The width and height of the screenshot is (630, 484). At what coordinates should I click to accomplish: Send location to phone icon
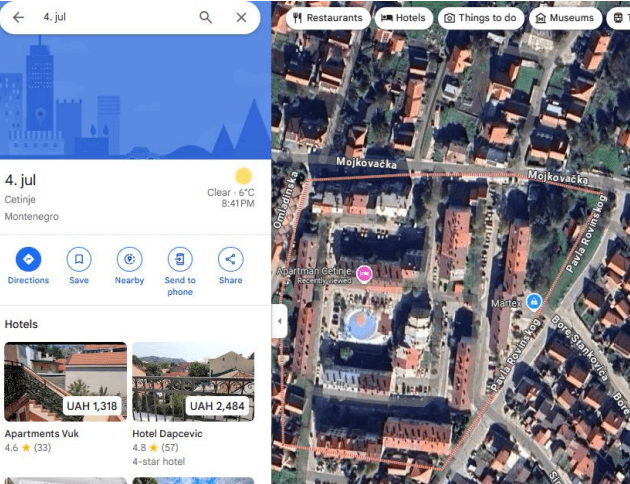pos(180,259)
